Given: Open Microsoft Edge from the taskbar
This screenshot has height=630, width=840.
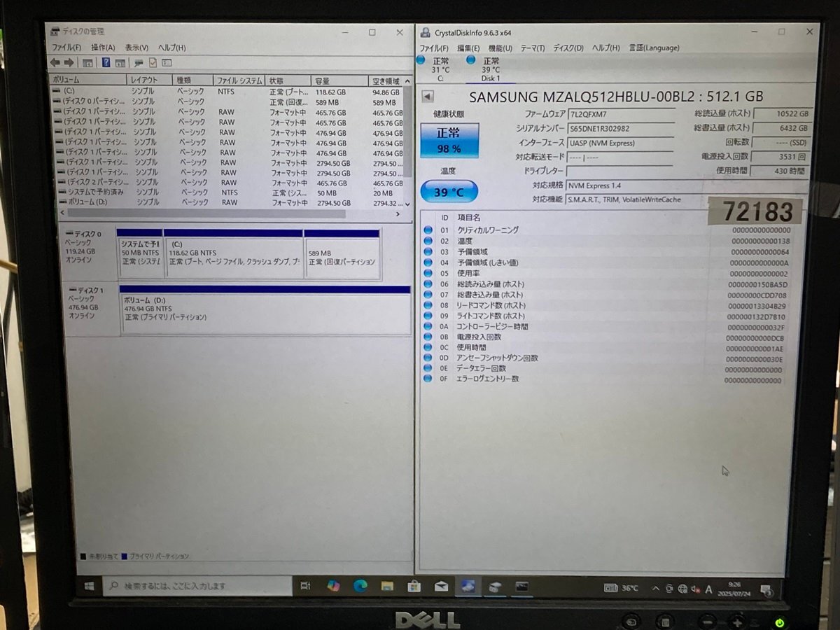Looking at the screenshot, I should click(360, 586).
